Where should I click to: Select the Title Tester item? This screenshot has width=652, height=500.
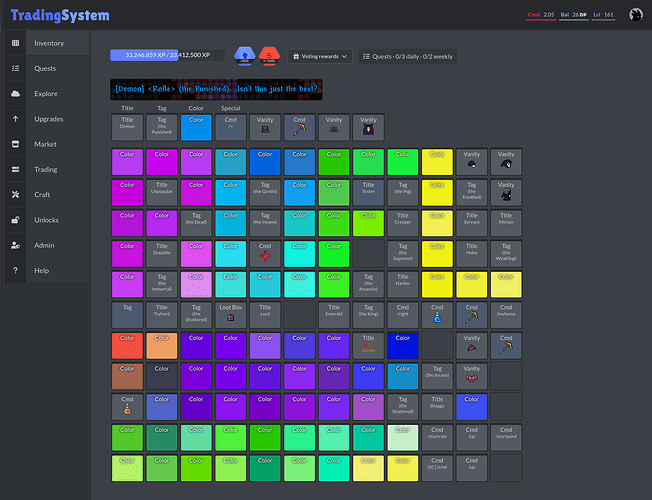368,193
